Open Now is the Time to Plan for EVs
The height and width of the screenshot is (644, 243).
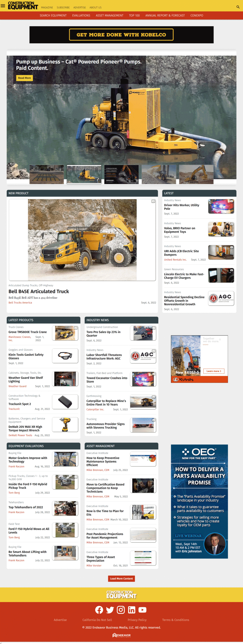(105, 513)
